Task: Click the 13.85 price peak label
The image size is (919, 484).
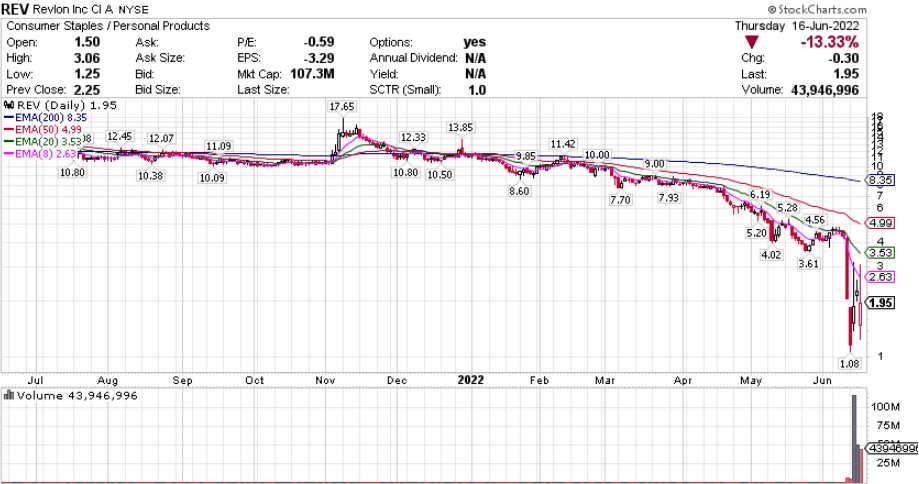Action: coord(460,127)
